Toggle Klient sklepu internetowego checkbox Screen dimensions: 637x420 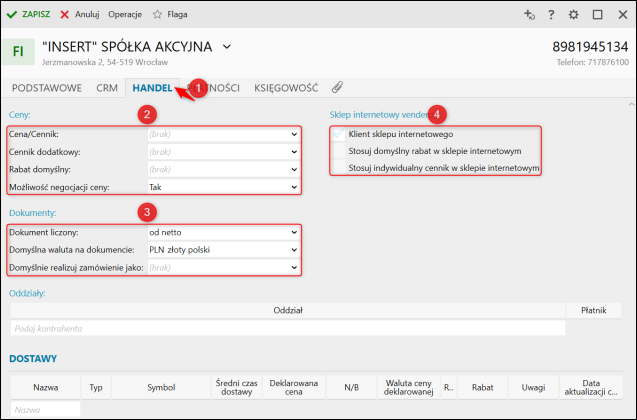338,134
